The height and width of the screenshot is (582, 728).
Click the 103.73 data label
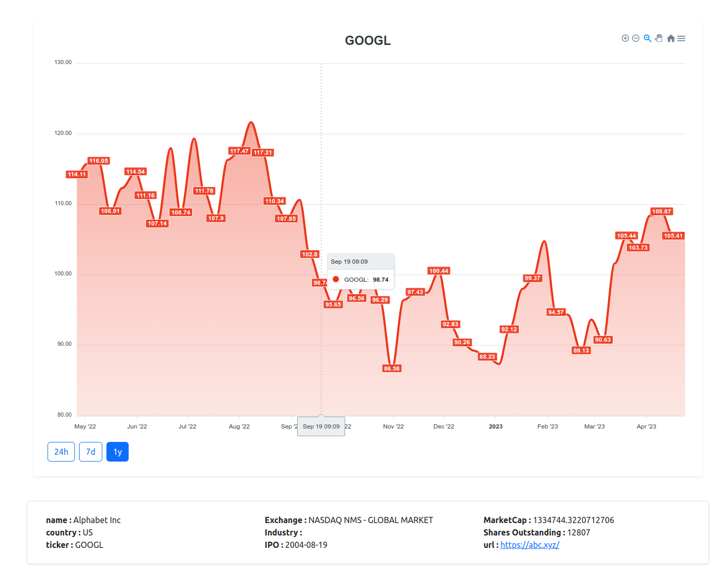pos(638,248)
